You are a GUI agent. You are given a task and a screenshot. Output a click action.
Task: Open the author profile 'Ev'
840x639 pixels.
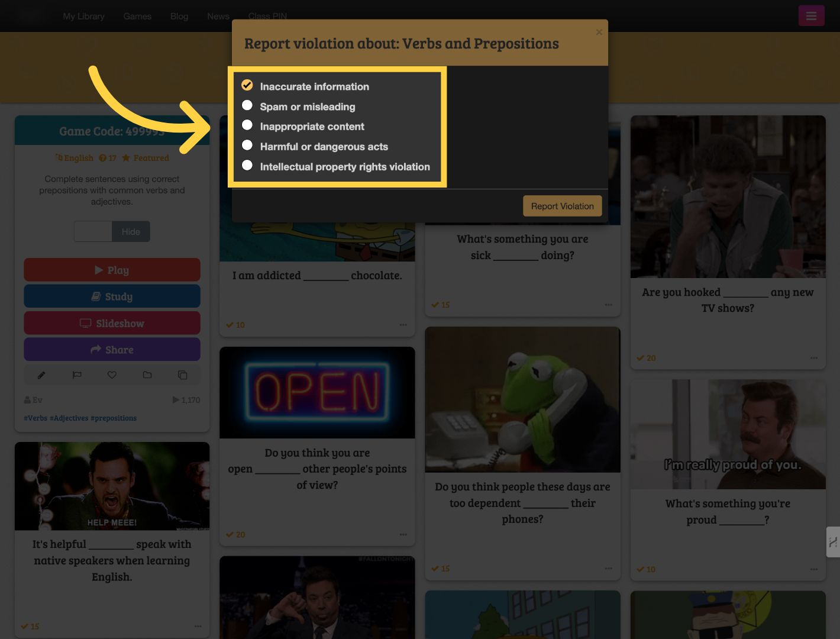coord(33,400)
